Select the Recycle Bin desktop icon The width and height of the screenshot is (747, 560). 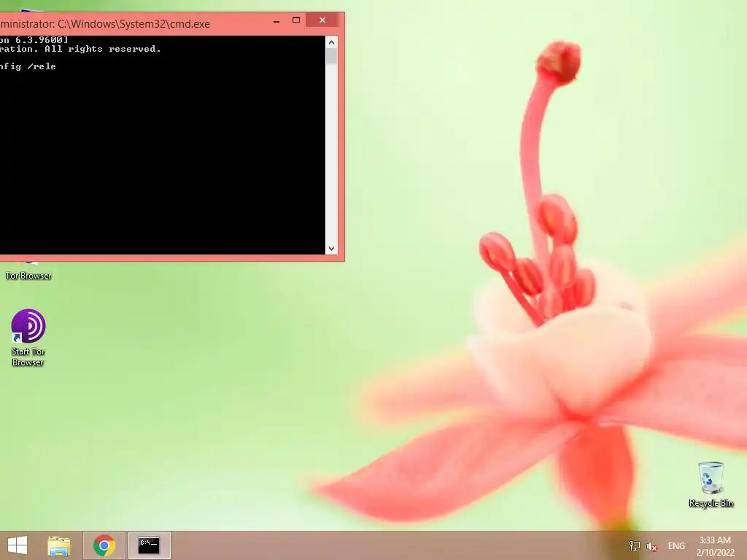coord(711,484)
